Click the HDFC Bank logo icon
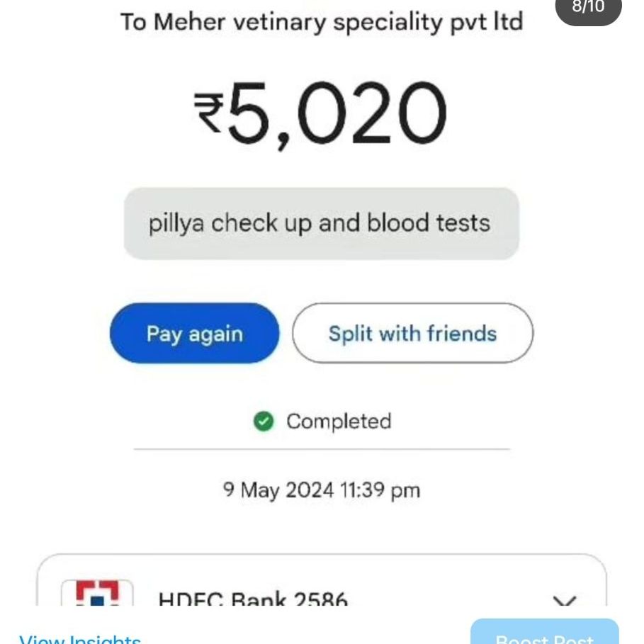Screen dimensions: 644x644 click(96, 594)
